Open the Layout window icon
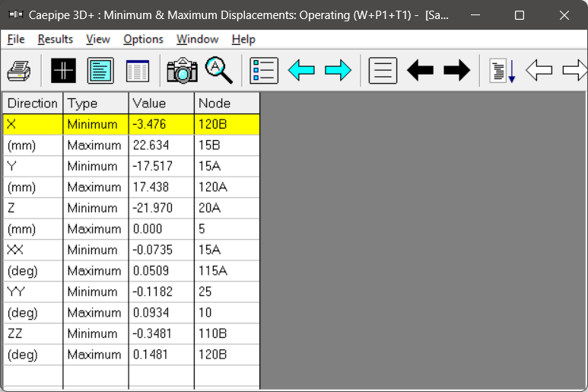This screenshot has width=588, height=392. click(63, 71)
